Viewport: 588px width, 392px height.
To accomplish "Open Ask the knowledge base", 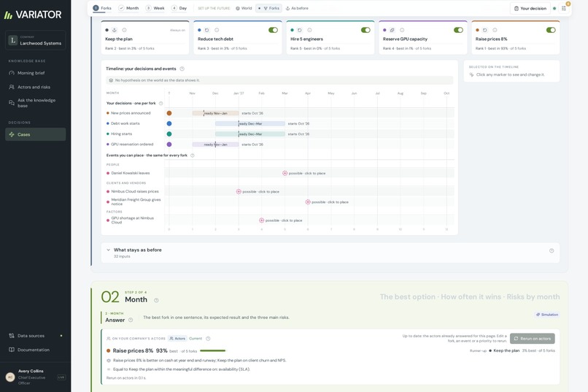I will (x=35, y=103).
